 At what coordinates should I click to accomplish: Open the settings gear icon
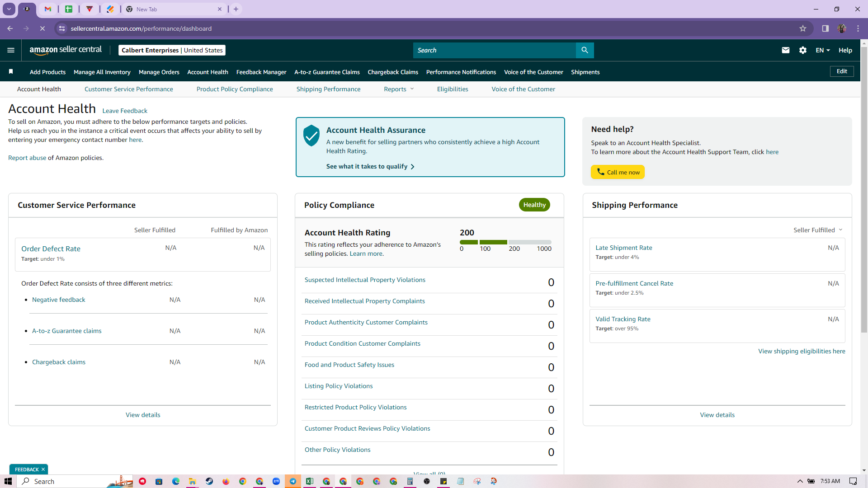tap(803, 50)
